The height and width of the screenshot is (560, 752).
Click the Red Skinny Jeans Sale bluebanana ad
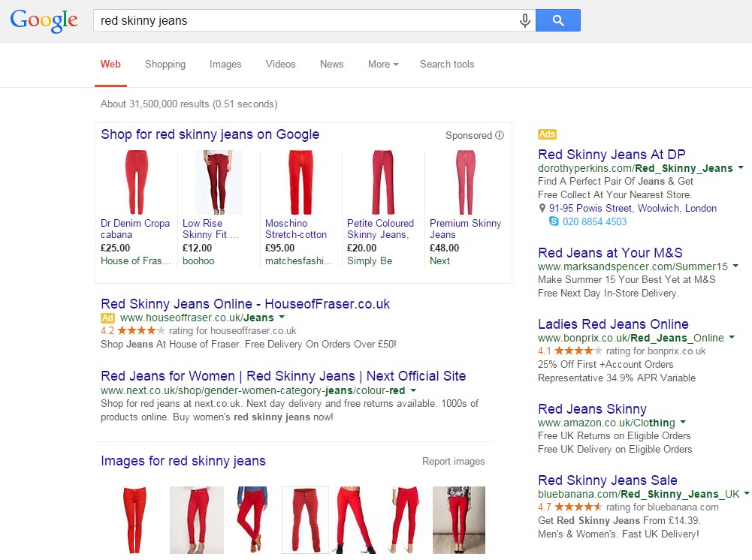click(608, 480)
